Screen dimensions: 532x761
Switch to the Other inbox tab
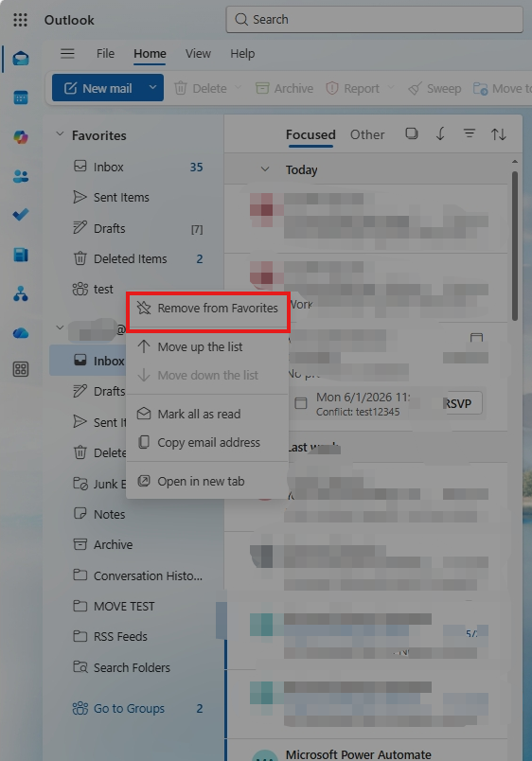367,134
